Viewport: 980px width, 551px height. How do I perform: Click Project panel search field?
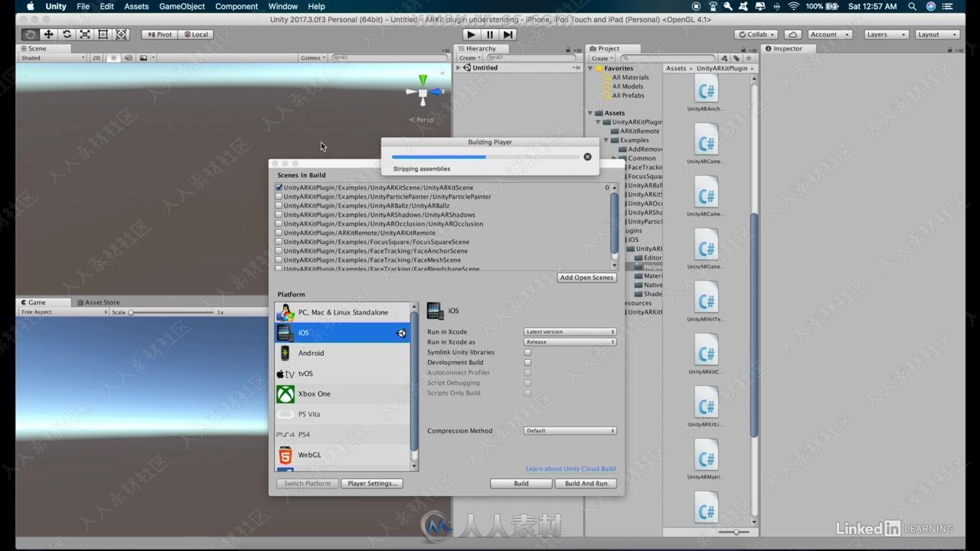coord(668,58)
